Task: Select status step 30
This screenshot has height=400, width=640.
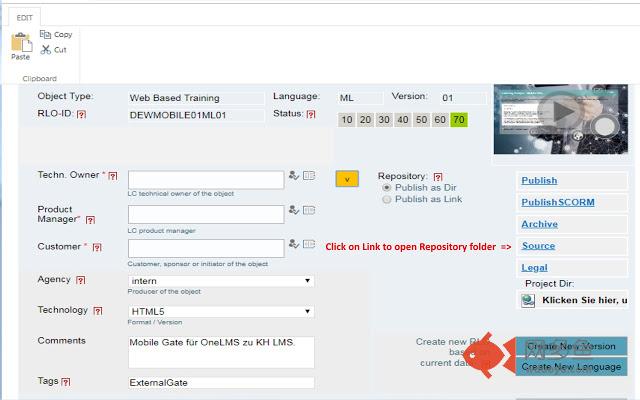Action: point(384,120)
